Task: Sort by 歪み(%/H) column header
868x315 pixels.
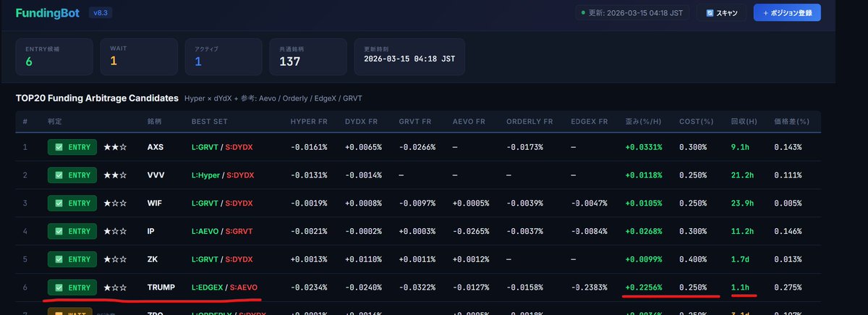Action: click(644, 121)
